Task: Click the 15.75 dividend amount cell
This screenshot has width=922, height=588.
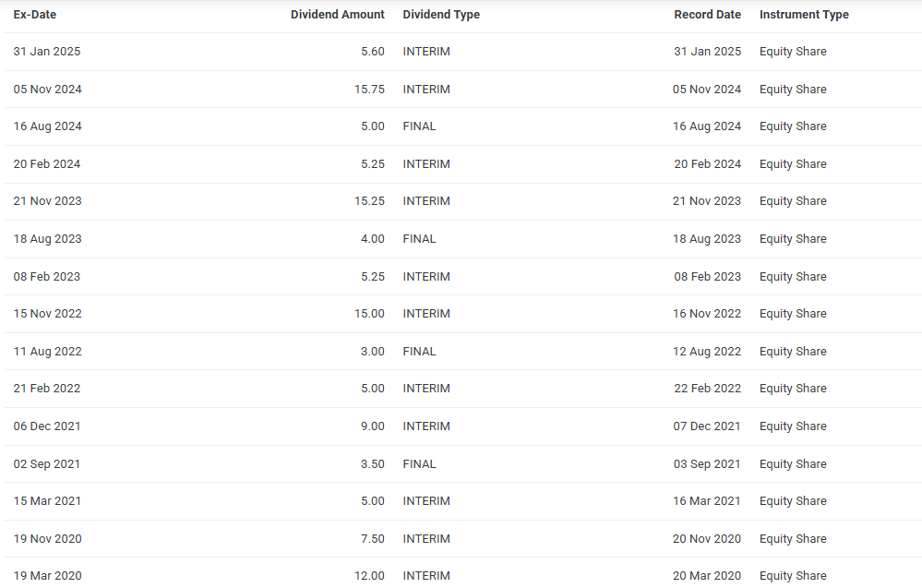Action: (x=369, y=90)
